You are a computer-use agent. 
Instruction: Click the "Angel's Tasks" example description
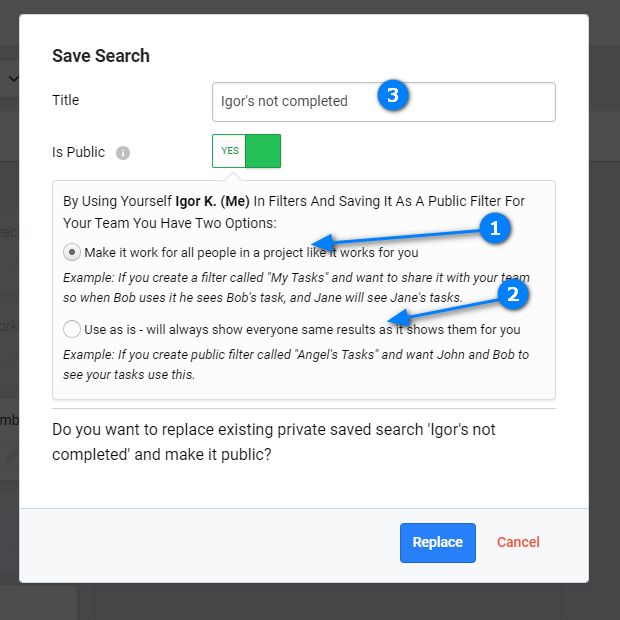[296, 363]
